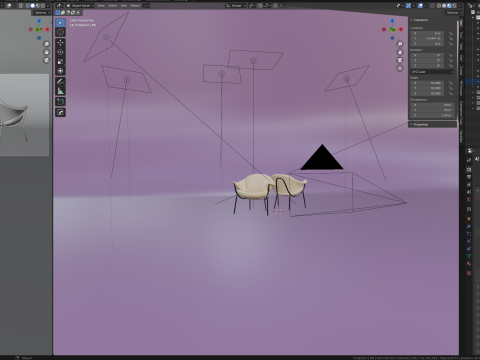Select the Add Cube tool

[x=60, y=101]
